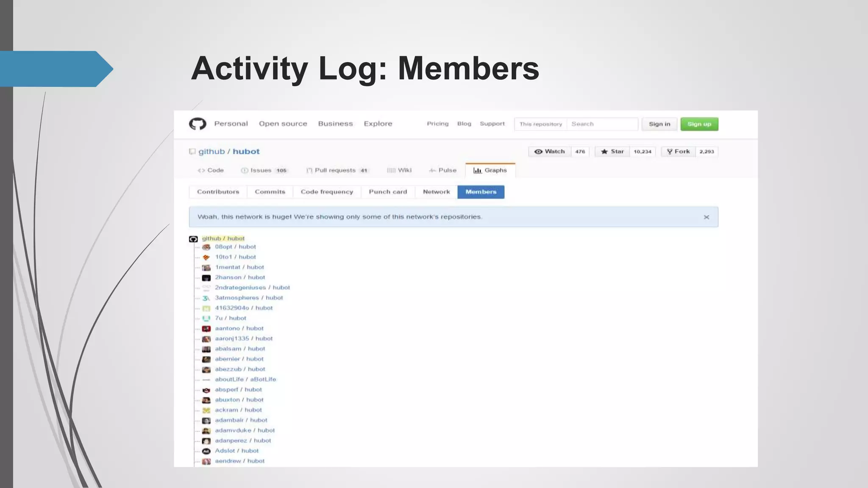The width and height of the screenshot is (868, 488).
Task: Select the Members graph tab
Action: pyautogui.click(x=481, y=192)
